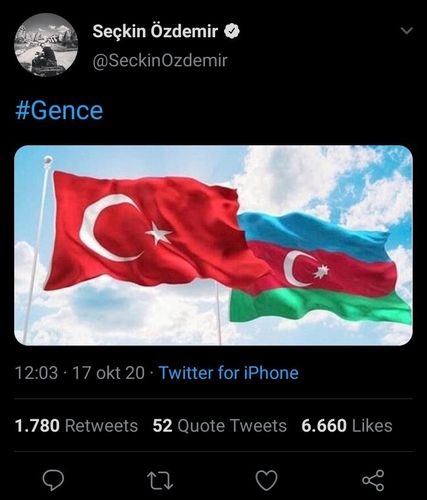Screen dimensions: 427x500
Task: Retweet using the retweet arrows icon
Action: click(160, 480)
